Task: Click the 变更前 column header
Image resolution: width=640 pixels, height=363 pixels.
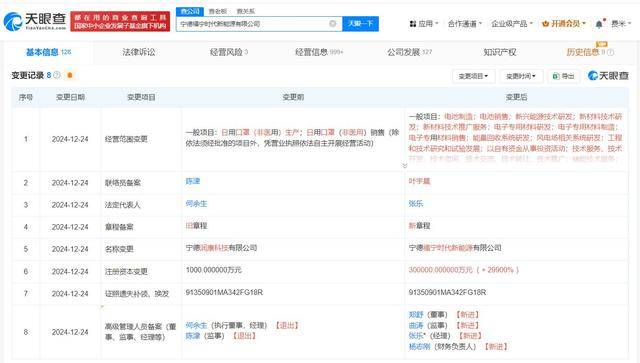Action: 293,97
